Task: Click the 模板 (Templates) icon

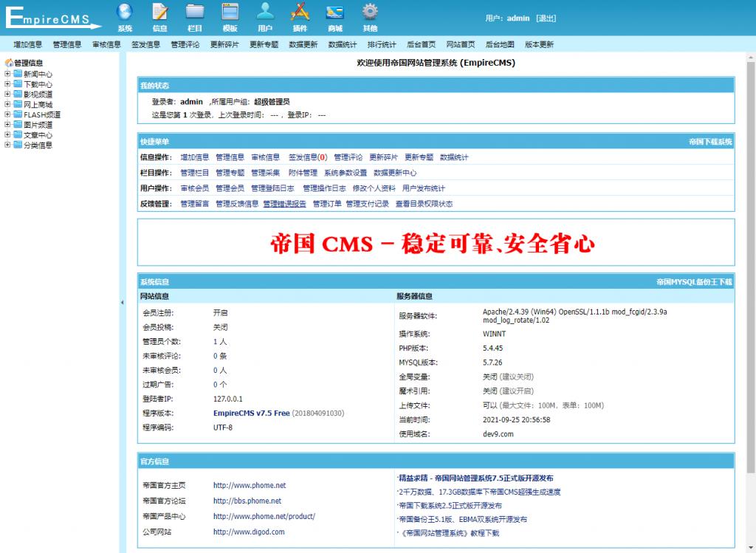Action: point(230,16)
